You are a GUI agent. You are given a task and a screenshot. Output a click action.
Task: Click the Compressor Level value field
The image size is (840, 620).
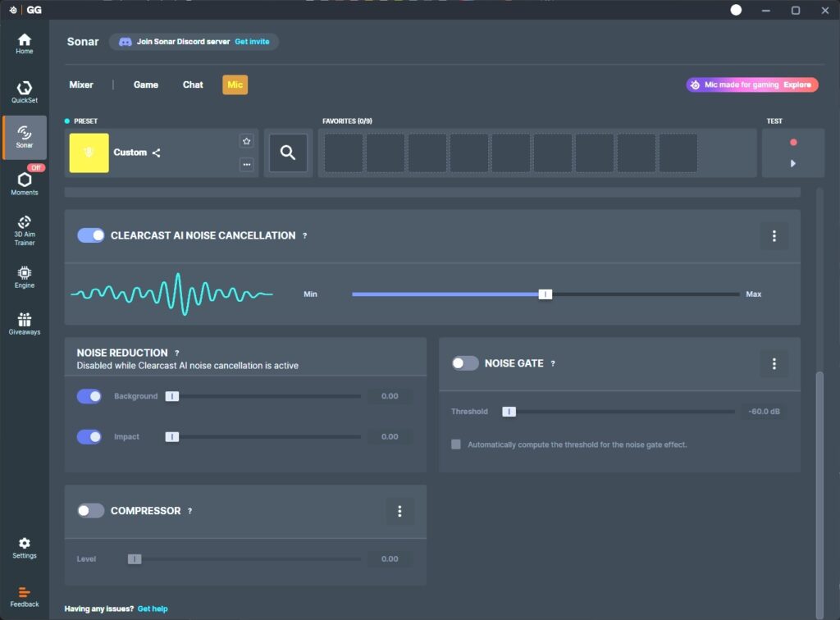[x=390, y=559]
